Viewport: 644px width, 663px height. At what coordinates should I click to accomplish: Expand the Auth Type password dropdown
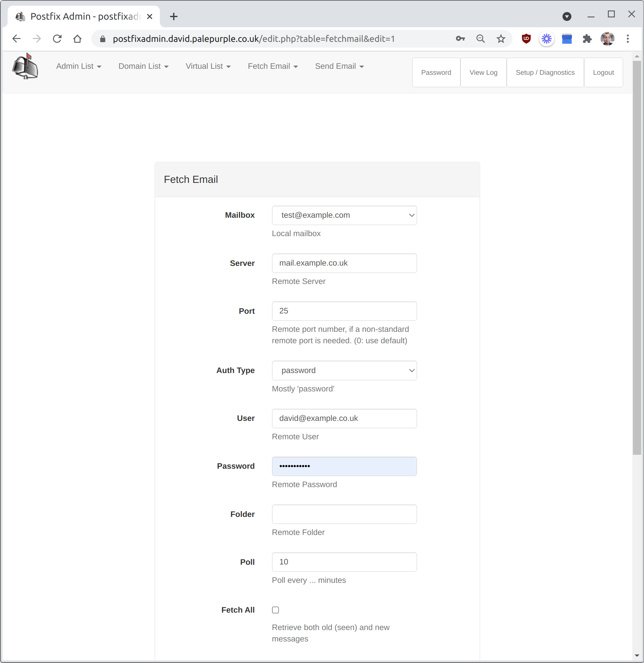[344, 370]
